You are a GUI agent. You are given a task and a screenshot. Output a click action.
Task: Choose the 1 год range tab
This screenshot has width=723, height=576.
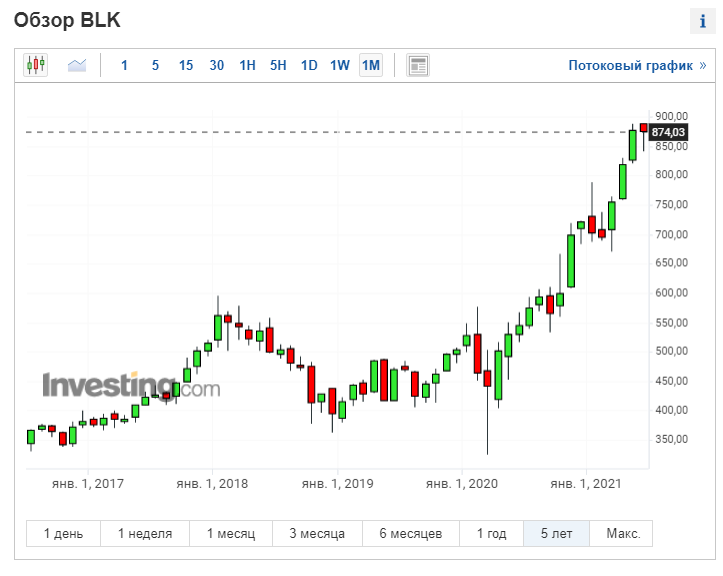(492, 534)
